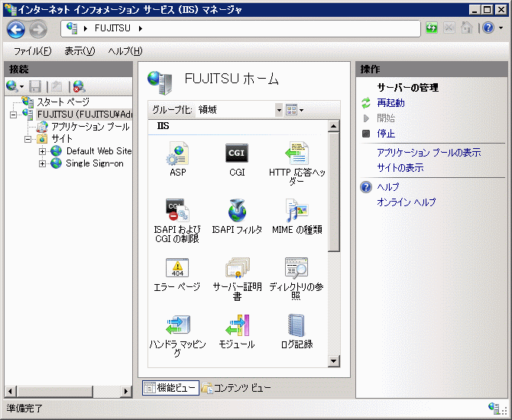Click the go up level icon in connections toolbar
512x420 pixels.
point(57,86)
